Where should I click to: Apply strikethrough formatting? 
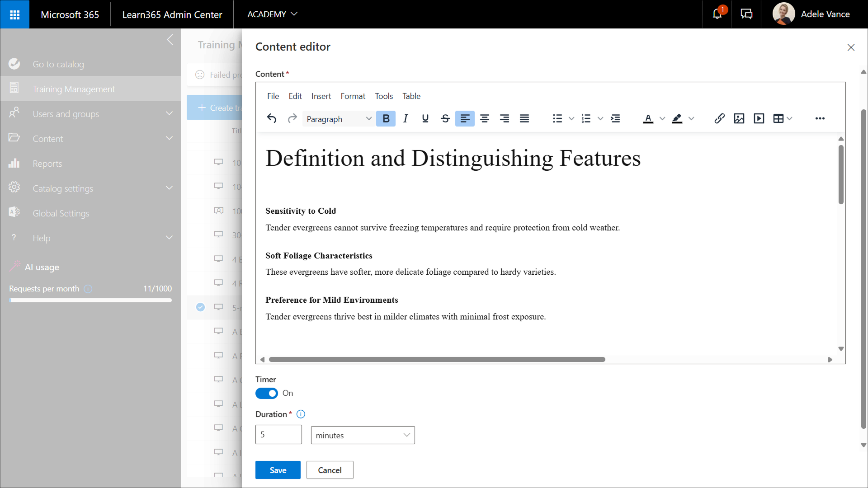[x=445, y=118]
